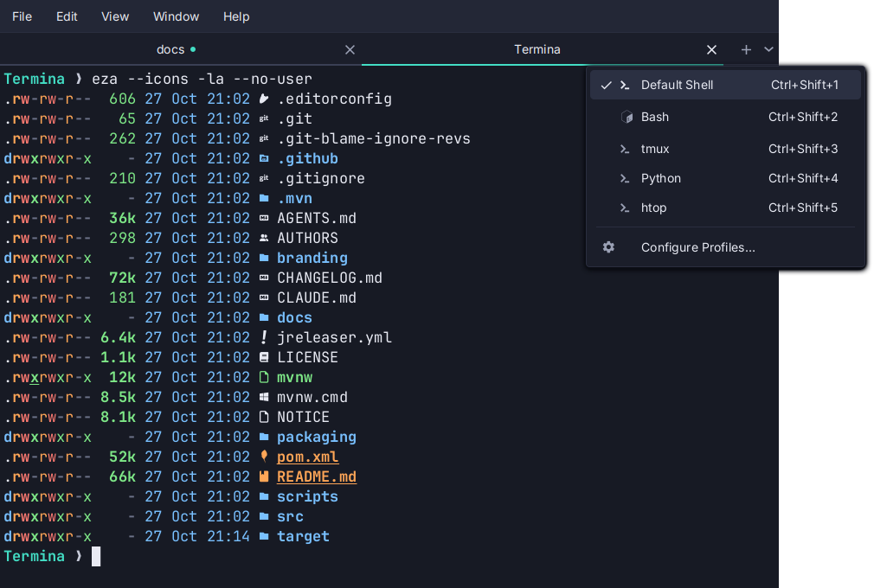Click the pom.xml file name
Image resolution: width=874 pixels, height=588 pixels.
(308, 457)
